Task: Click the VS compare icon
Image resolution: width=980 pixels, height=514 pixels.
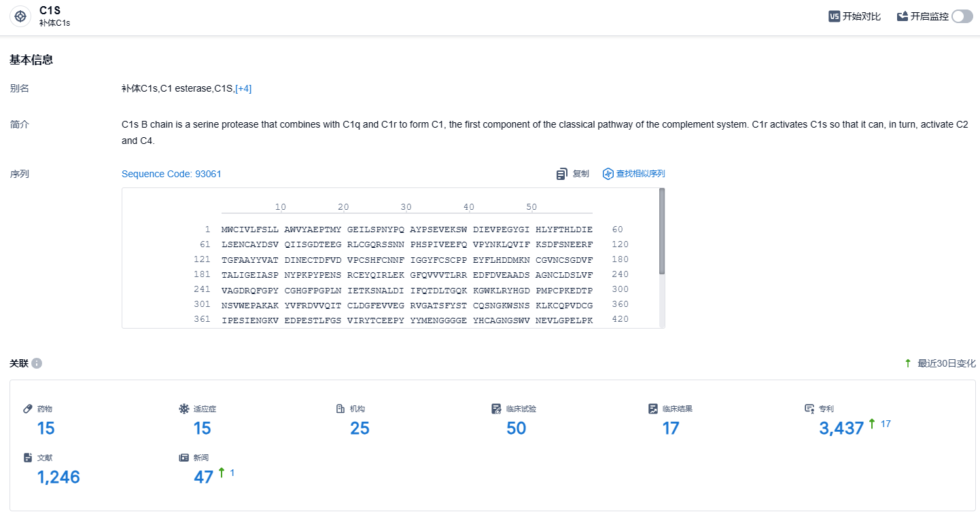Action: pyautogui.click(x=835, y=16)
